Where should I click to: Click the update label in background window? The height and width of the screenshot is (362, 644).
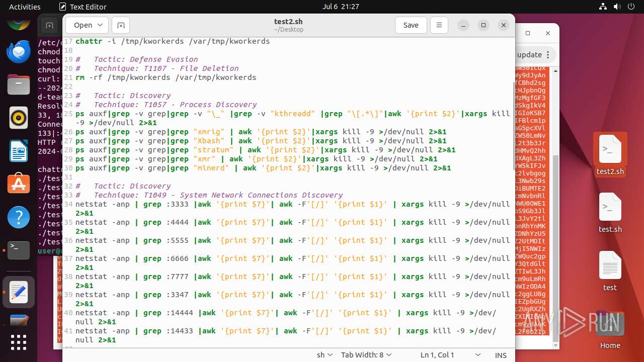(x=529, y=55)
